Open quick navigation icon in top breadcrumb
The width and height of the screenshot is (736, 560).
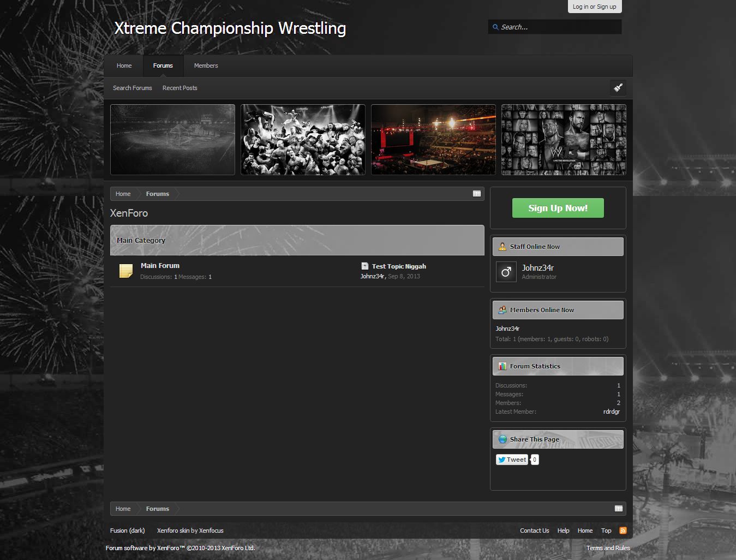pyautogui.click(x=476, y=194)
